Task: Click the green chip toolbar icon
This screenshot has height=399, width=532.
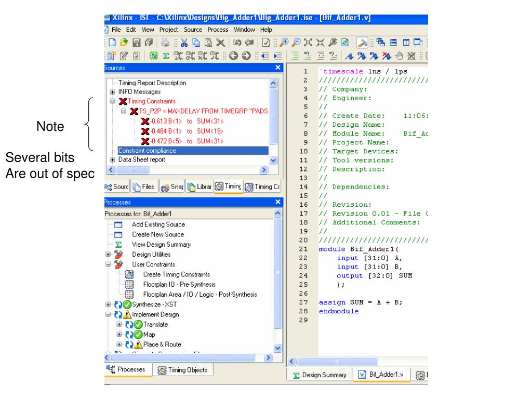Action: pos(154,56)
